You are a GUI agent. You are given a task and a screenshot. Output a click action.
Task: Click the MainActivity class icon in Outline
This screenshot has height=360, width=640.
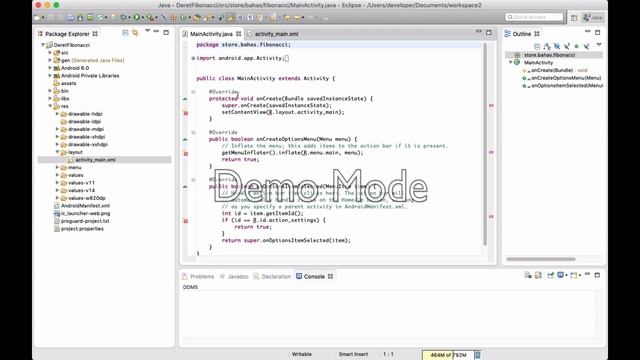517,62
